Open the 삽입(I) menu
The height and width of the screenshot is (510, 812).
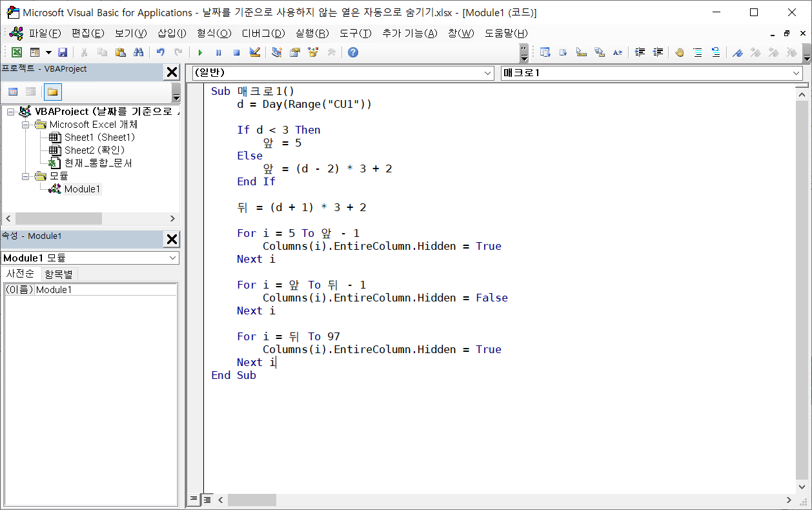coord(172,33)
